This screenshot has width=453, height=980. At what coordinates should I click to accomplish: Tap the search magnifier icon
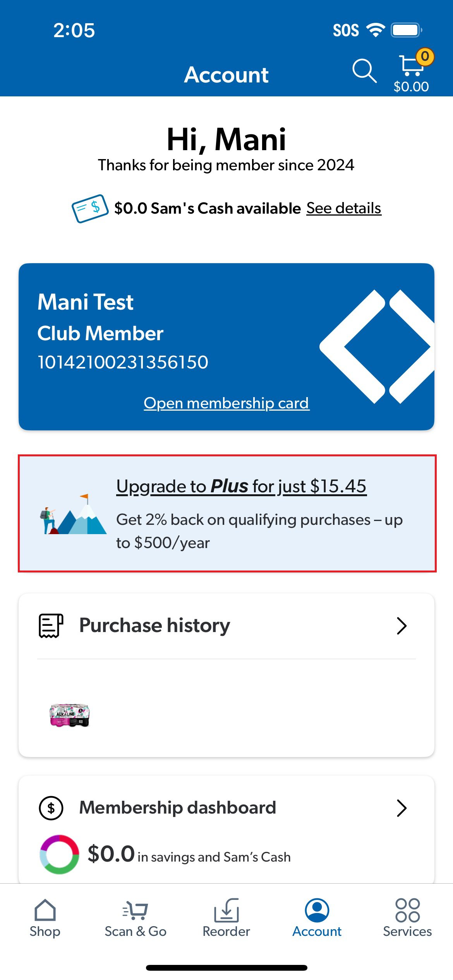[364, 71]
